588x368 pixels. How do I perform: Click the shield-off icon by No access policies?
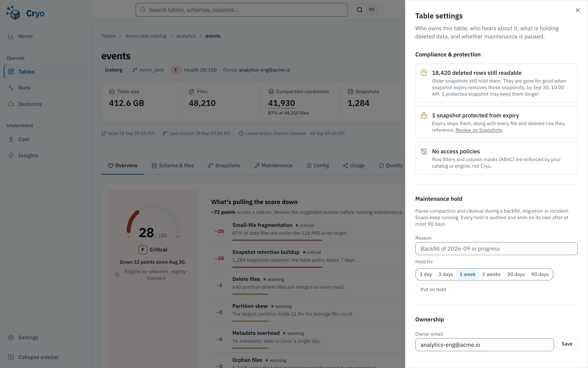(424, 151)
